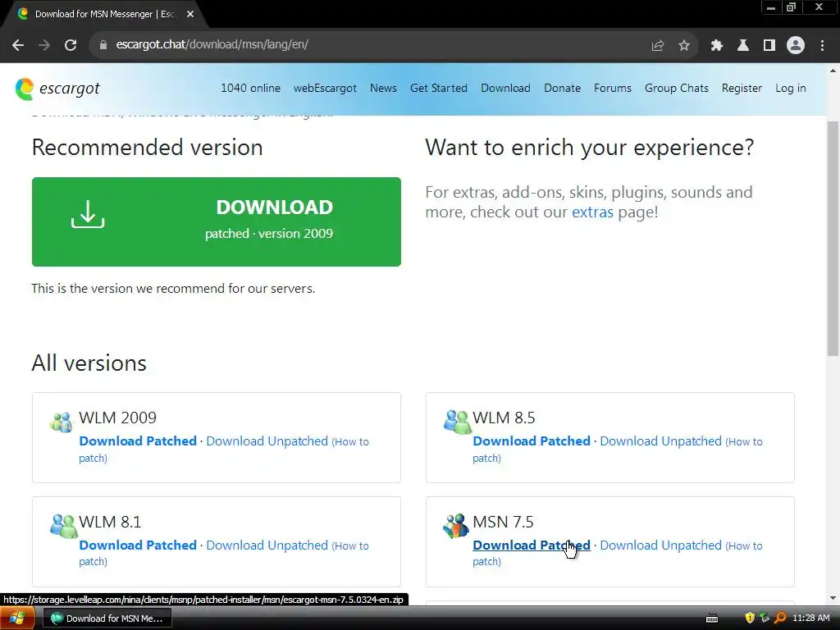Open the News nav item
This screenshot has height=630, width=840.
coord(383,89)
